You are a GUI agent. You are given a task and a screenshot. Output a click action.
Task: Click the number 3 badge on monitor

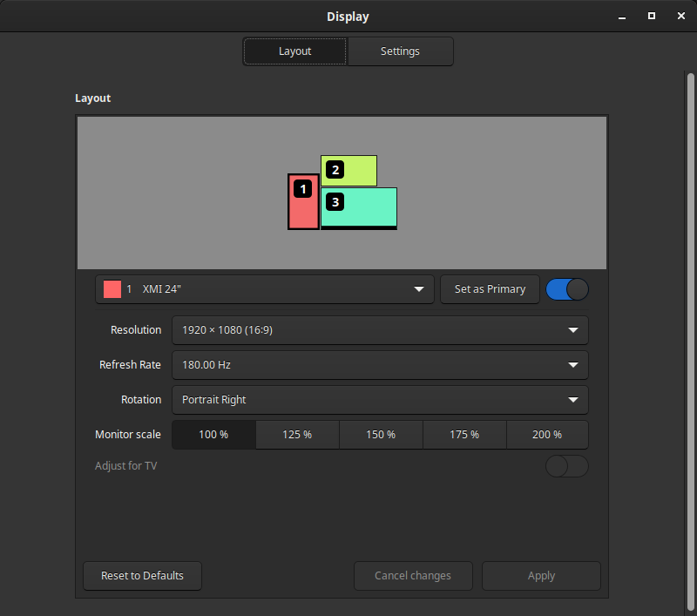pos(335,202)
